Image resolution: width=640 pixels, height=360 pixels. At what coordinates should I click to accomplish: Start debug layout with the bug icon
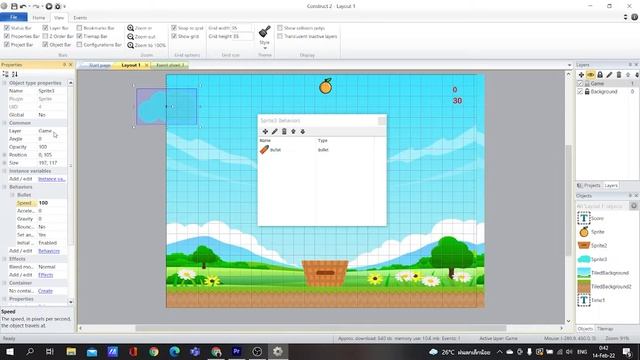pos(58,6)
